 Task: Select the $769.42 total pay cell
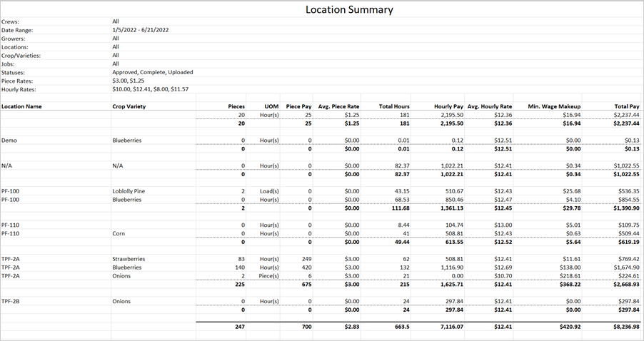coord(629,259)
